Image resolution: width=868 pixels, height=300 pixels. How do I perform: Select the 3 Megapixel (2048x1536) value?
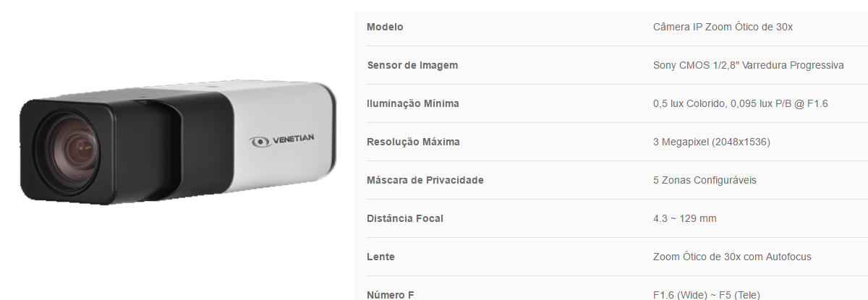(x=711, y=142)
